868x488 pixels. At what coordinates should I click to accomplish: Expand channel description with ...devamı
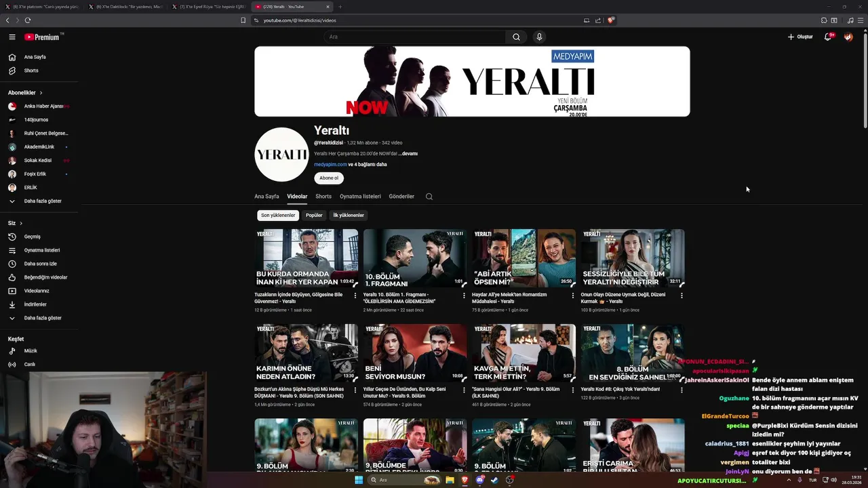click(408, 154)
